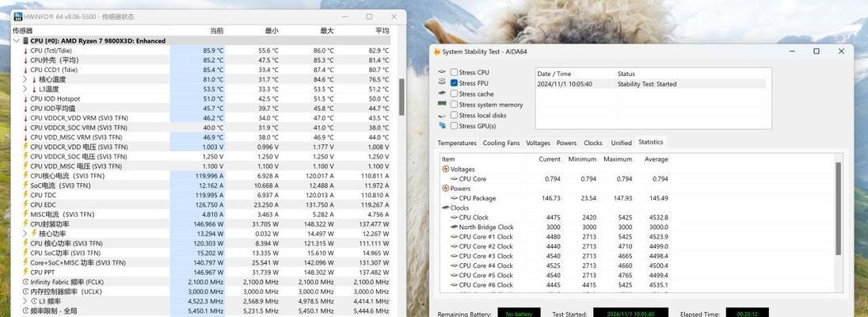
Task: Open the Voltages tab
Action: click(x=538, y=143)
